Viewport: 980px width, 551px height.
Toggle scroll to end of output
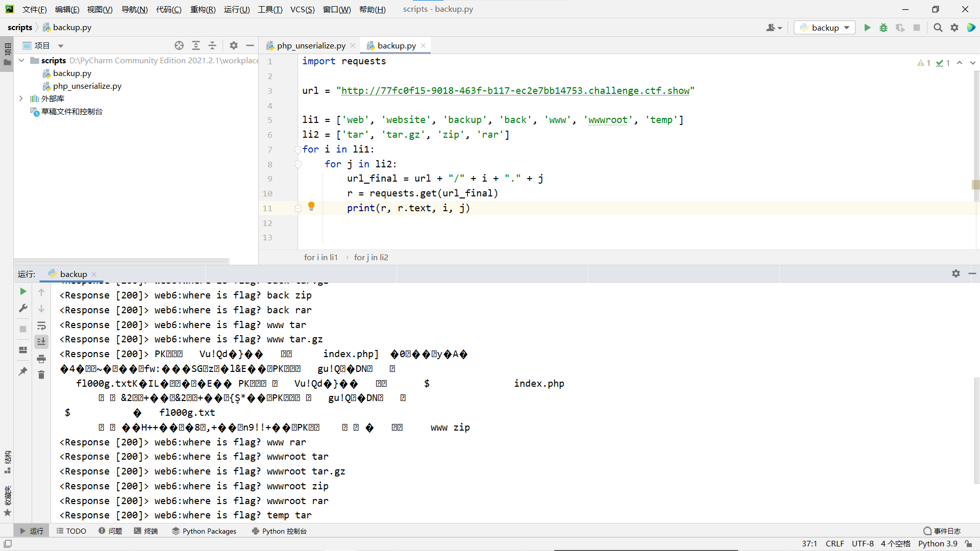[41, 341]
